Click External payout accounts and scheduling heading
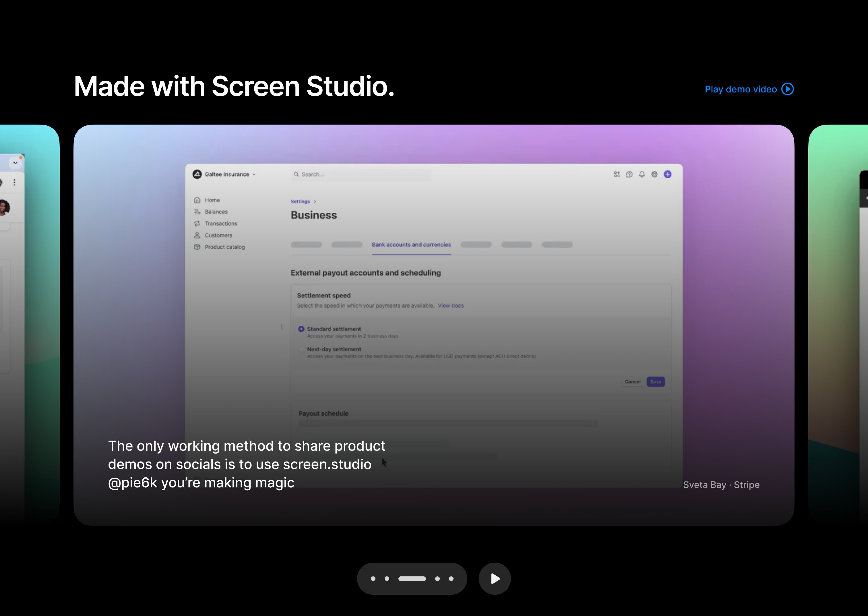868x616 pixels. pos(366,273)
